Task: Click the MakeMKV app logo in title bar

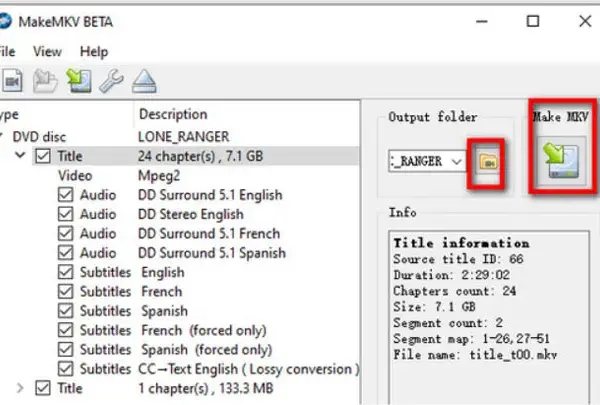Action: [x=5, y=21]
